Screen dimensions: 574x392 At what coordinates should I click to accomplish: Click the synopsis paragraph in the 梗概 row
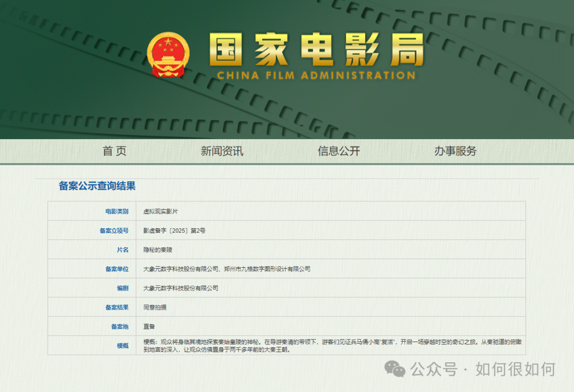pos(332,345)
